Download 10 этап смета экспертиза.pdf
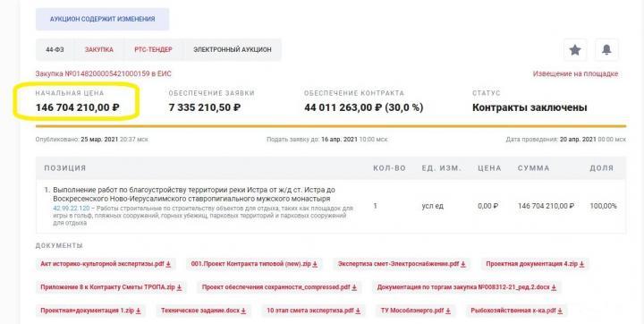Image resolution: width=644 pixels, height=324 pixels. 314,311
